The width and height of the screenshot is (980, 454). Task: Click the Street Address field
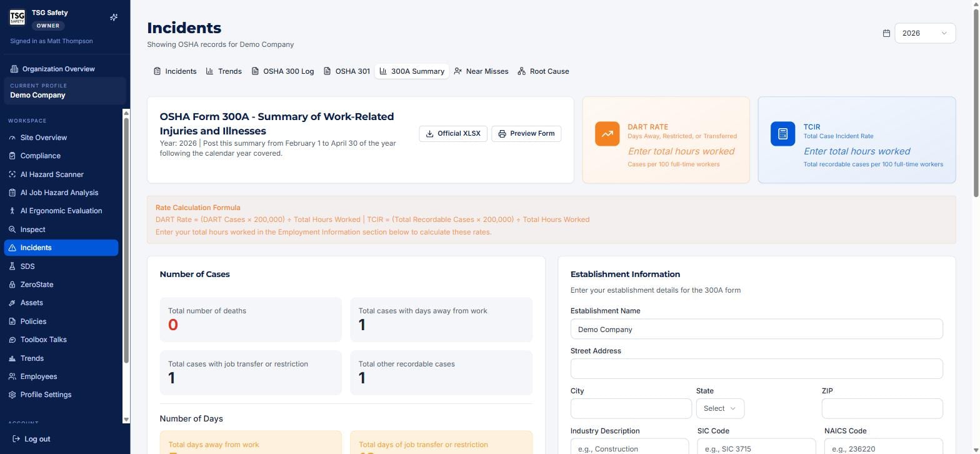[x=756, y=368]
